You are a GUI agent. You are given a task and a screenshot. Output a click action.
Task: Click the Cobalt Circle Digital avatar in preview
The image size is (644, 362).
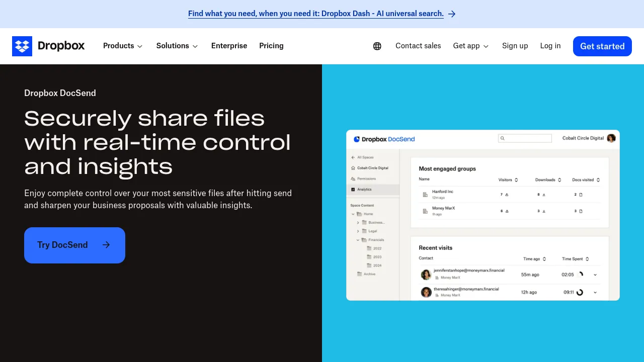click(611, 138)
